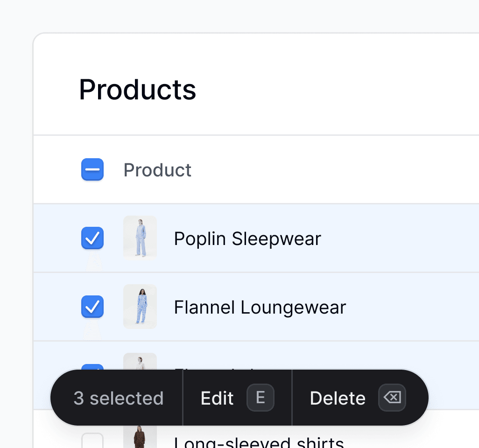Open the Flannel Loungewear product name
Screen dimensions: 479x448
(260, 307)
